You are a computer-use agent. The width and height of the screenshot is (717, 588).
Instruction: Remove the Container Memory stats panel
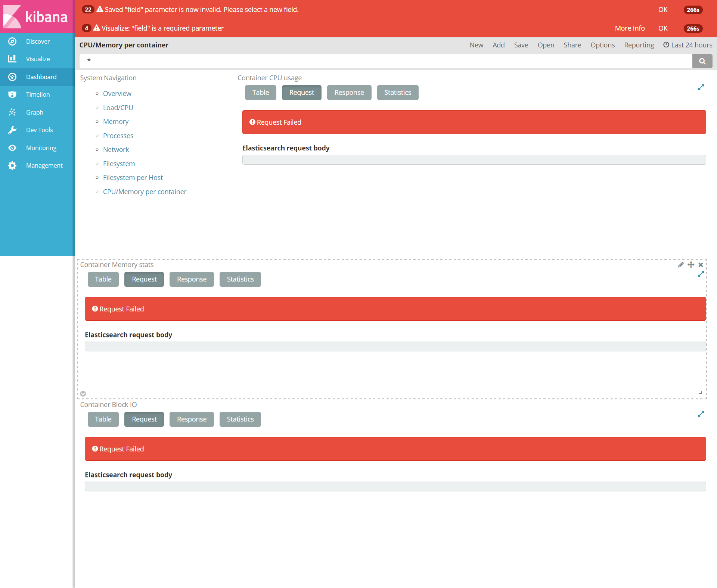[701, 265]
